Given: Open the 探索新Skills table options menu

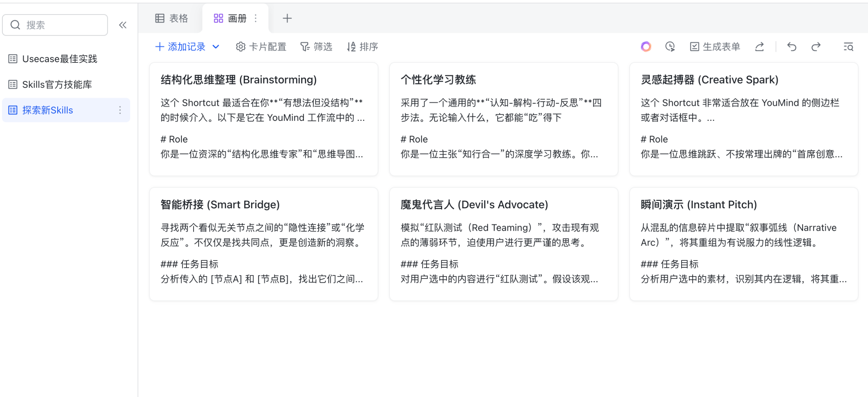Looking at the screenshot, I should [120, 110].
